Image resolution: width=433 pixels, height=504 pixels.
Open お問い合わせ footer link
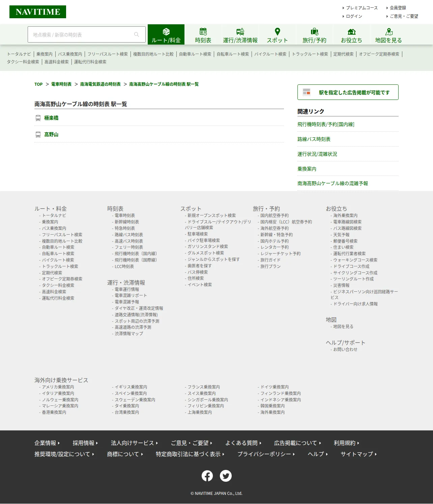coord(345,350)
